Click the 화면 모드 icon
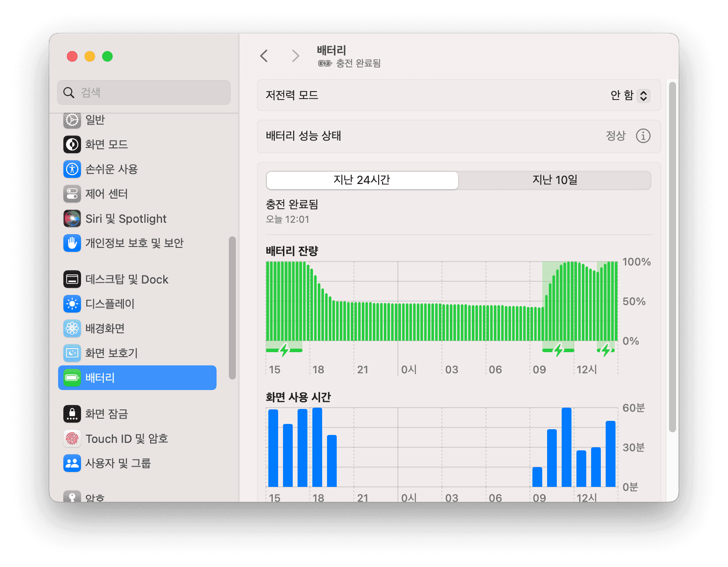Screen dimensions: 728x567 pyautogui.click(x=72, y=144)
